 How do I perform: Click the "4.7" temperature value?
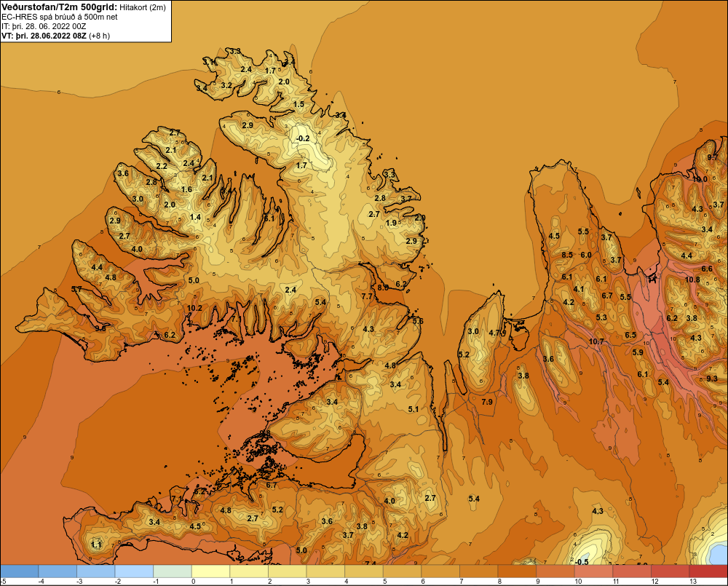pos(494,333)
